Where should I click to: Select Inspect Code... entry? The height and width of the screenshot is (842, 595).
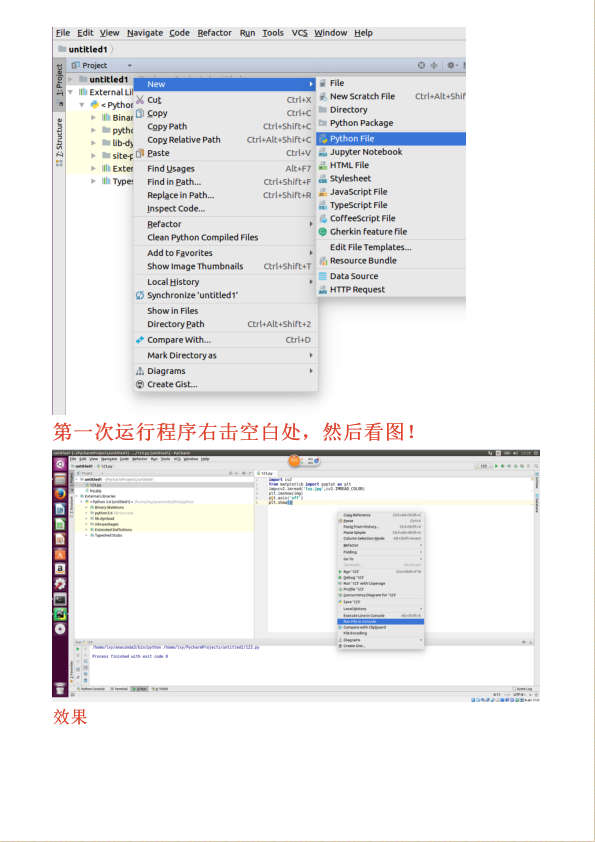coord(226,209)
